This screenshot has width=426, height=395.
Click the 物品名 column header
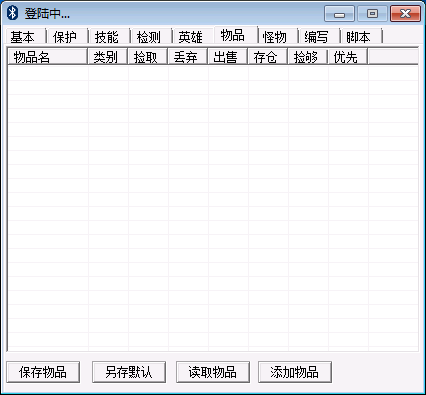(x=48, y=57)
